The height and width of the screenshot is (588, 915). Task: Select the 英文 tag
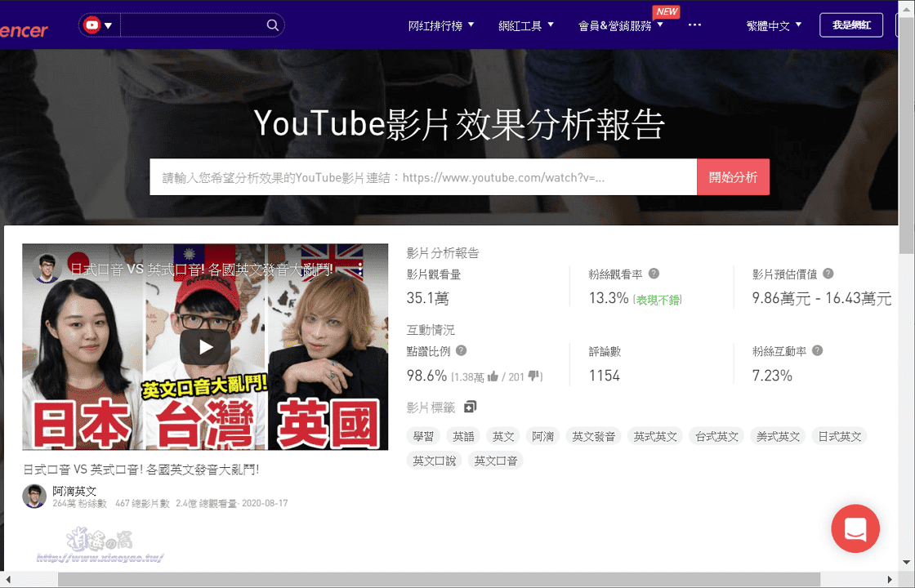click(503, 436)
